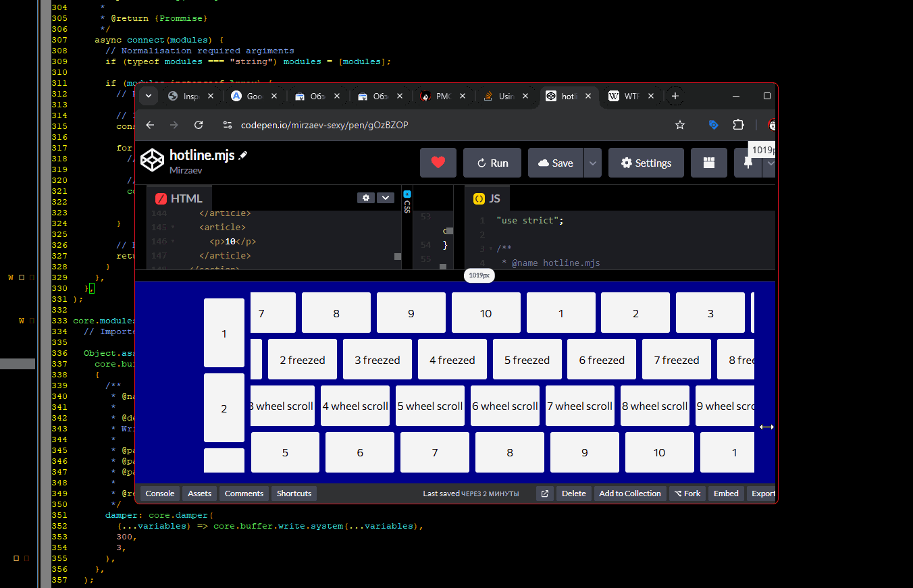Click Add to Collection
This screenshot has width=913, height=588.
click(629, 493)
